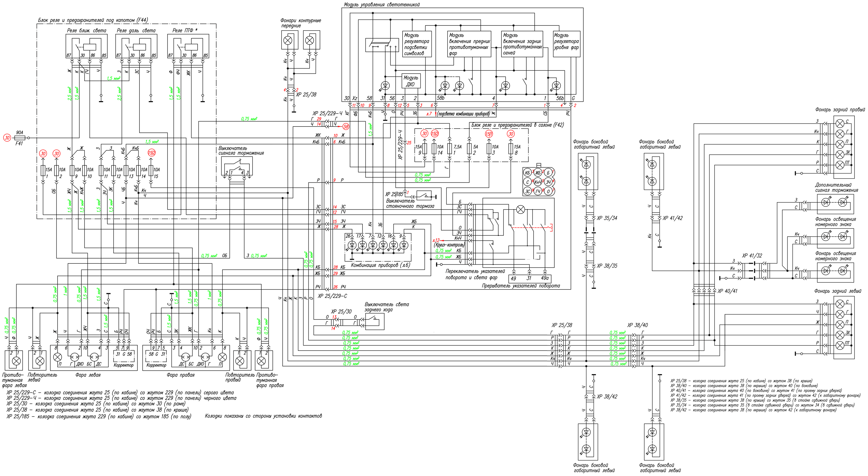Click the 'Фара правая' label

point(181,375)
